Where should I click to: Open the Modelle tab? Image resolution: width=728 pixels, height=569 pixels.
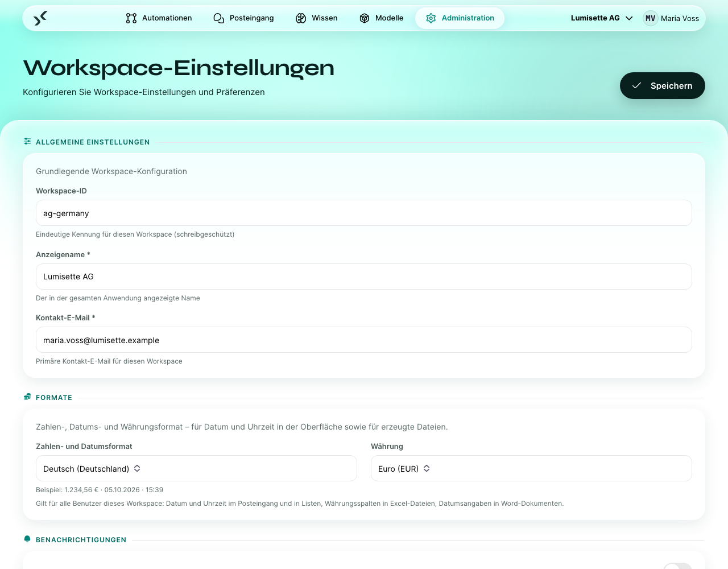[x=381, y=18]
